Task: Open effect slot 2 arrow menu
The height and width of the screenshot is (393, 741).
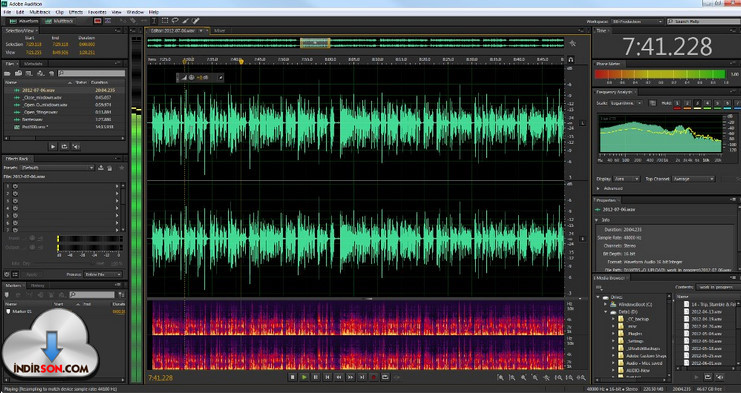Action: tap(117, 193)
